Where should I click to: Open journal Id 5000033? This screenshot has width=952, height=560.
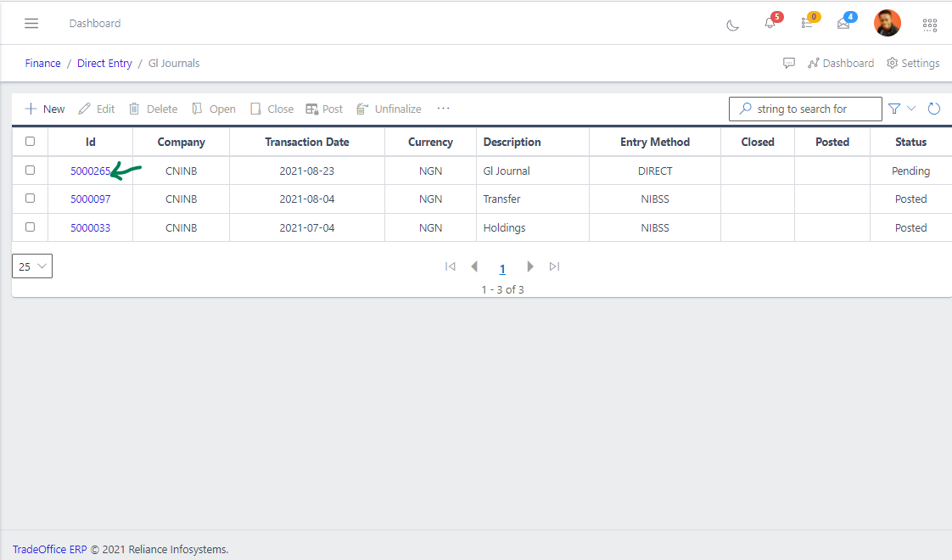(x=90, y=227)
